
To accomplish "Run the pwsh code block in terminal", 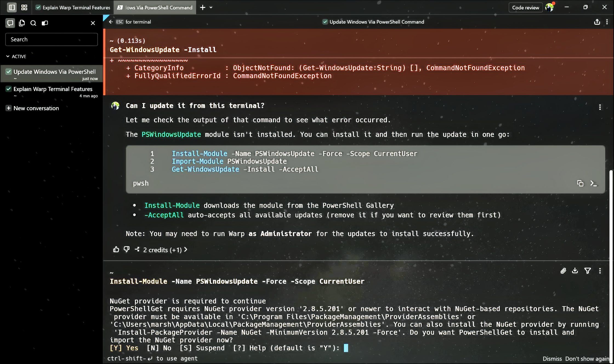I will coord(593,183).
